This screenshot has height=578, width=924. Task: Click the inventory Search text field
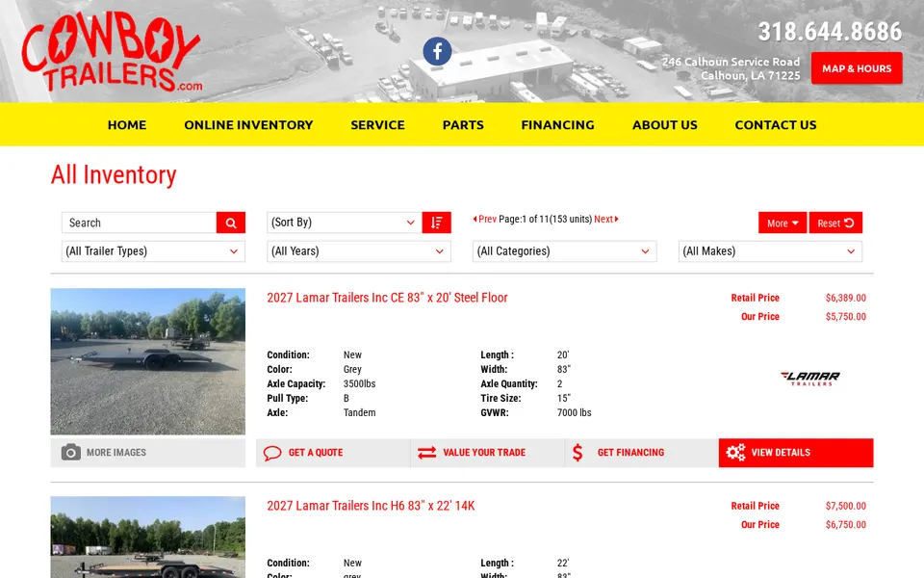[139, 223]
